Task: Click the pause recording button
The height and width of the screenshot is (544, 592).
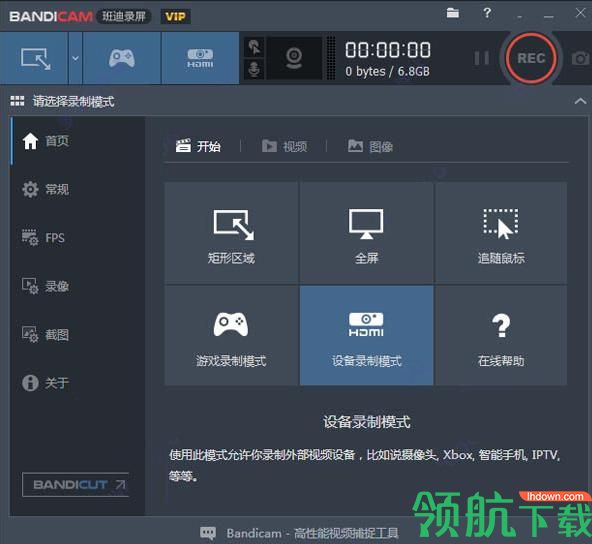Action: [x=482, y=58]
